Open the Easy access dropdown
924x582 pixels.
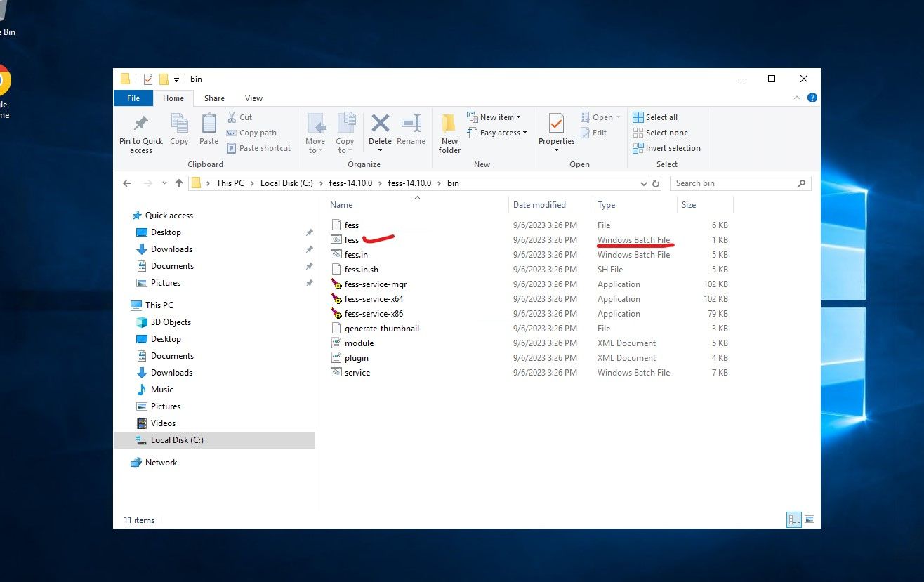coord(503,133)
